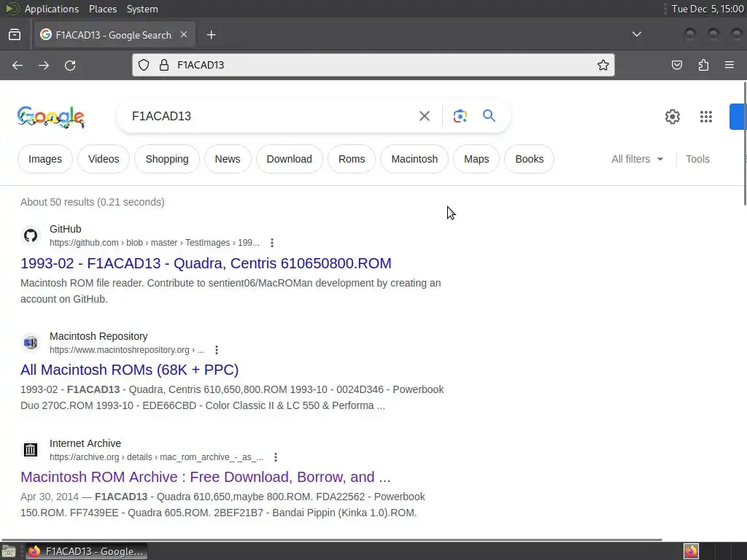Click the archive.org details URL breadcrumb
The width and height of the screenshot is (747, 560).
coord(156,457)
